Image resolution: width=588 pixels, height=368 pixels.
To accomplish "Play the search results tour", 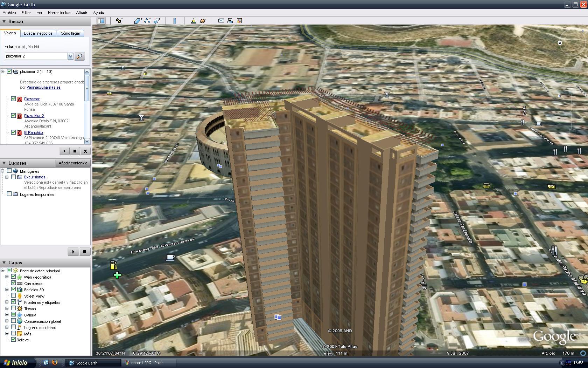I will 64,151.
